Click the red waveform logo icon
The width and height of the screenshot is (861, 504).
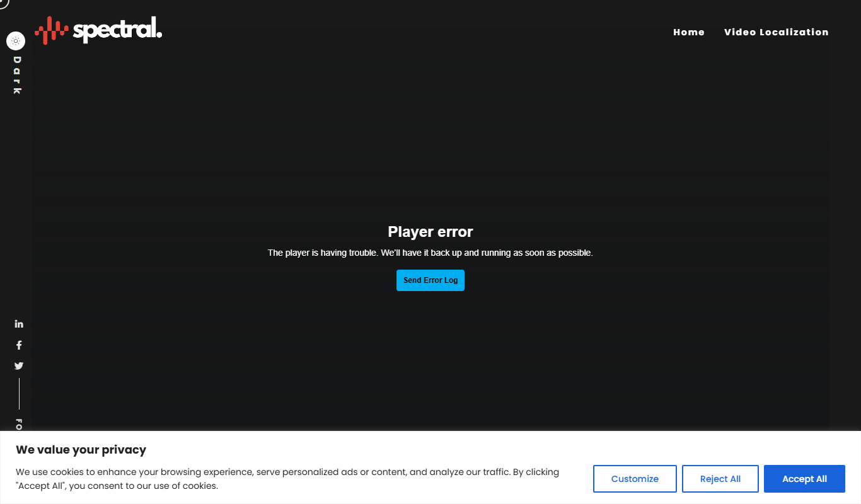[52, 30]
